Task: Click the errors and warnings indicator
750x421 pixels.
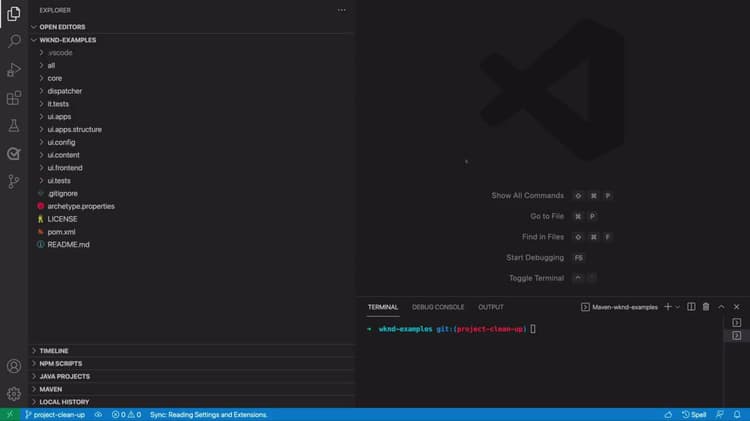Action: coord(126,415)
